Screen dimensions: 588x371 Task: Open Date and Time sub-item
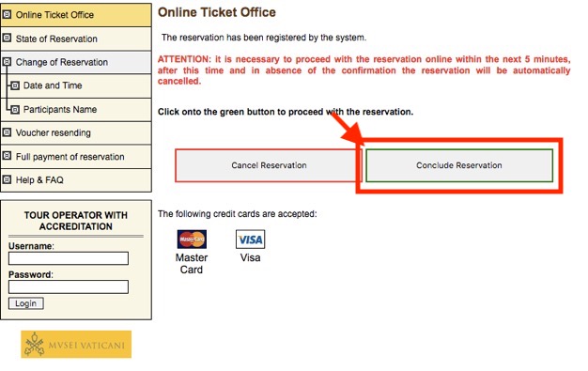53,85
